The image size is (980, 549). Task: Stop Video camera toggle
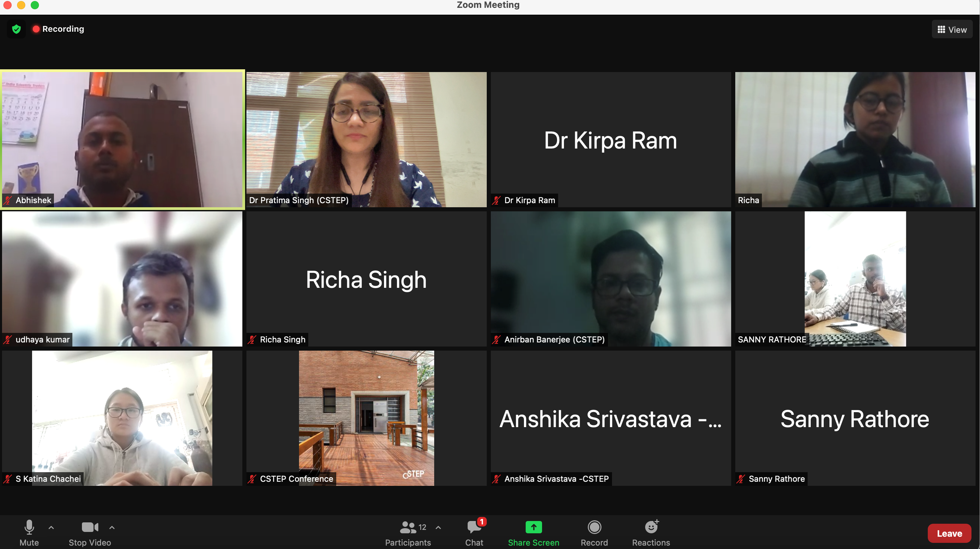pyautogui.click(x=90, y=527)
